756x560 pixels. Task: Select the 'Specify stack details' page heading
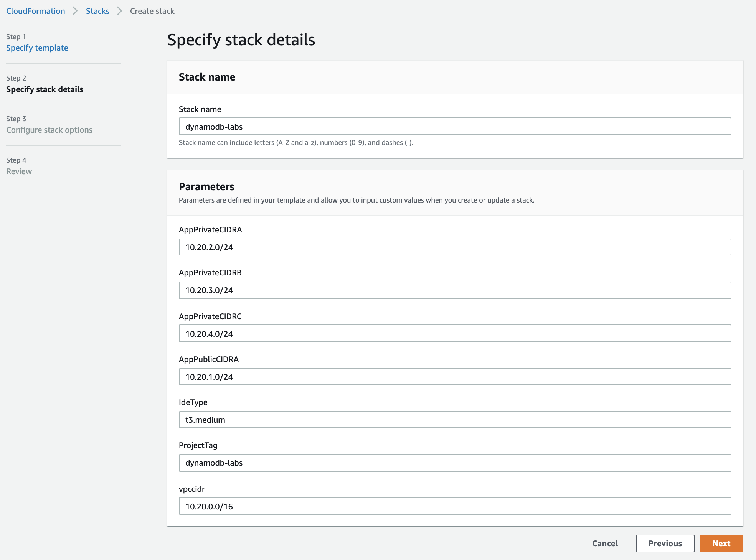(241, 40)
